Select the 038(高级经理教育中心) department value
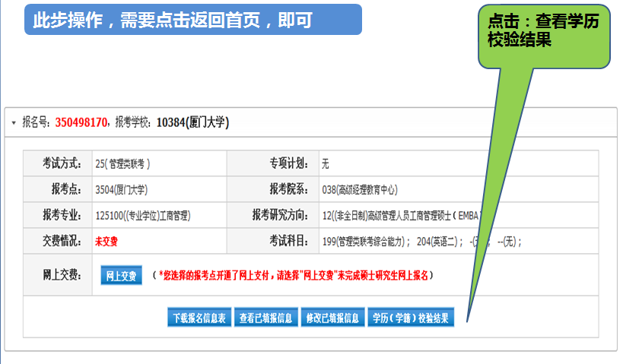Viewport: 623px width, 364px height. [x=359, y=190]
